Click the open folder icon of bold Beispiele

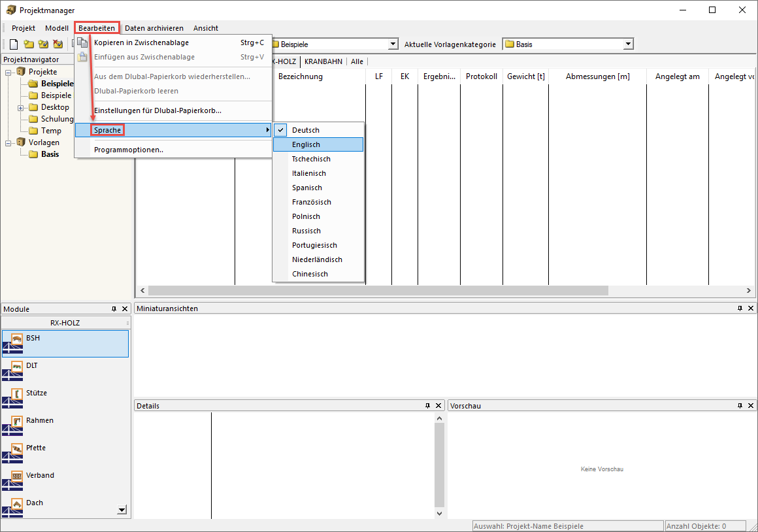tap(33, 84)
